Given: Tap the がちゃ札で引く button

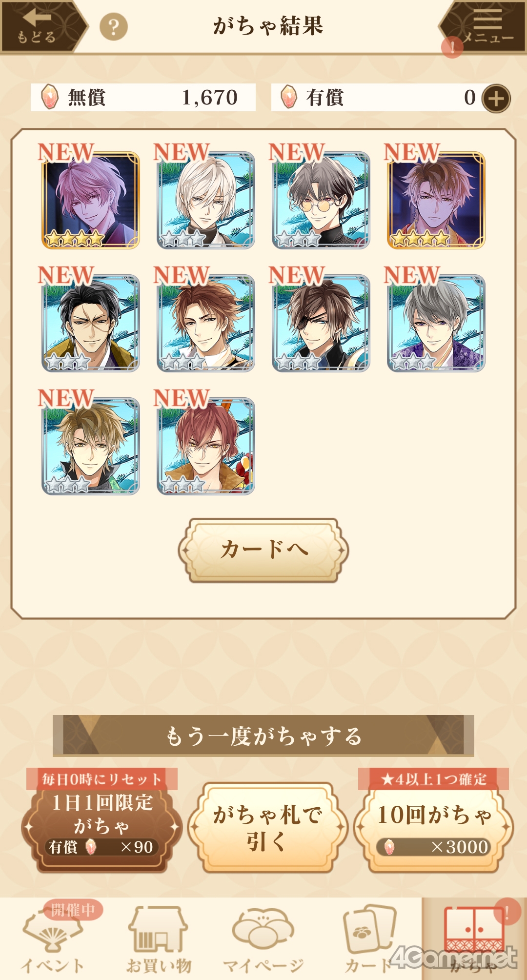Looking at the screenshot, I should 267,828.
